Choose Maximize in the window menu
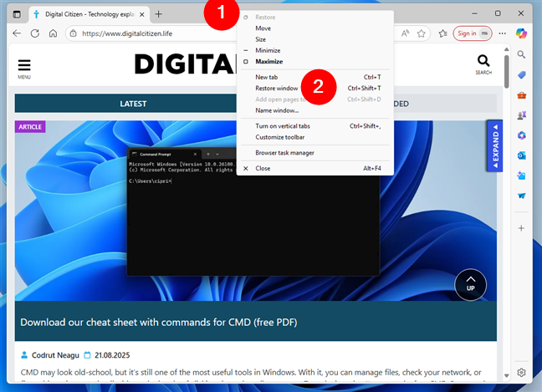The height and width of the screenshot is (392, 542). pyautogui.click(x=315, y=62)
